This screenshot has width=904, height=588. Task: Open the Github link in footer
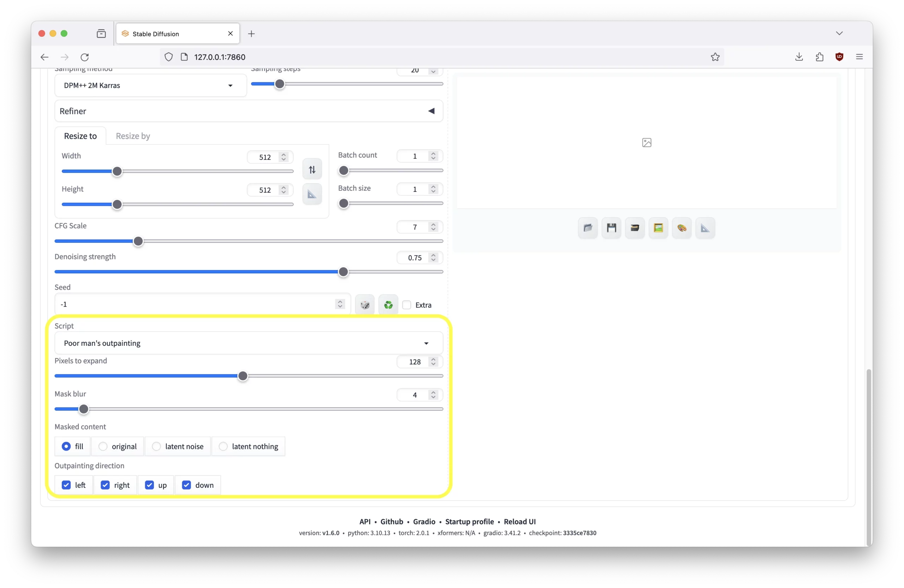coord(392,522)
